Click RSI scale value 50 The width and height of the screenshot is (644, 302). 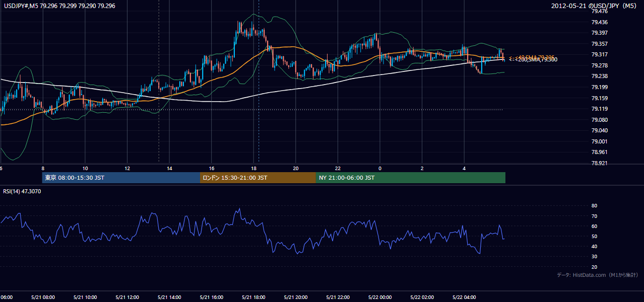[x=594, y=236]
